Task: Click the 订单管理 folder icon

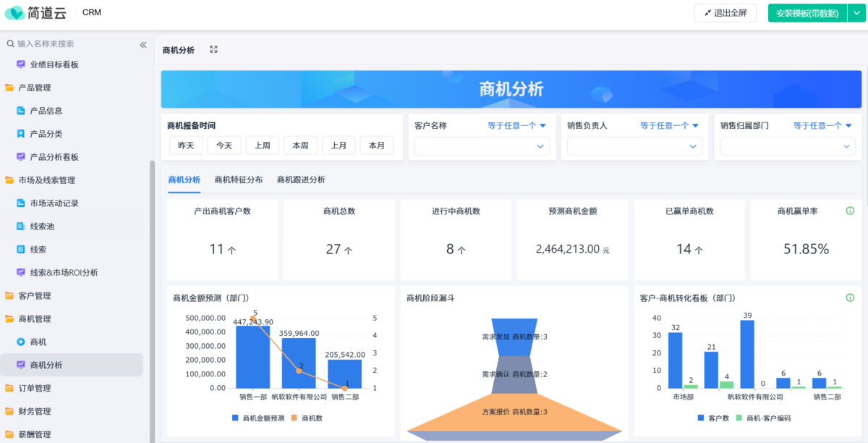Action: point(9,388)
